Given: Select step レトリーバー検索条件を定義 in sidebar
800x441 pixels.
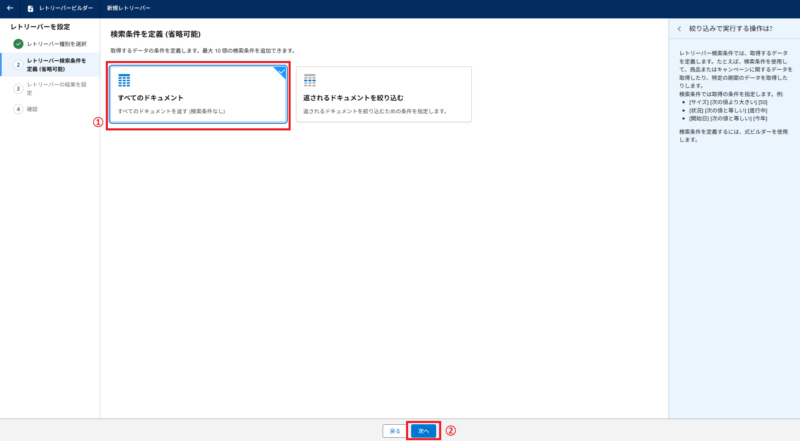Looking at the screenshot, I should coord(56,65).
